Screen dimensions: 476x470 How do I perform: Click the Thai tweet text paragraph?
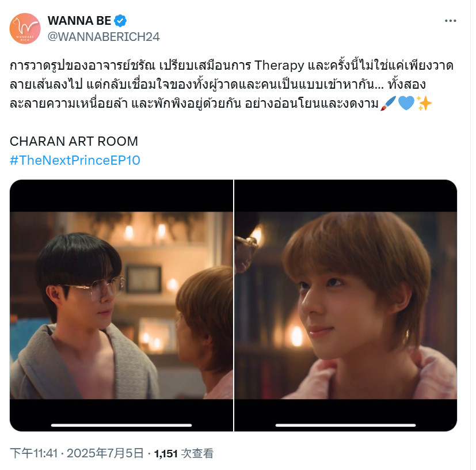pyautogui.click(x=231, y=85)
